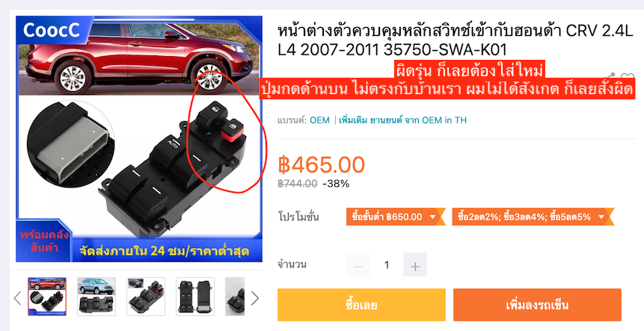This screenshot has width=644, height=331.
Task: Open the OEM brand link
Action: (319, 120)
